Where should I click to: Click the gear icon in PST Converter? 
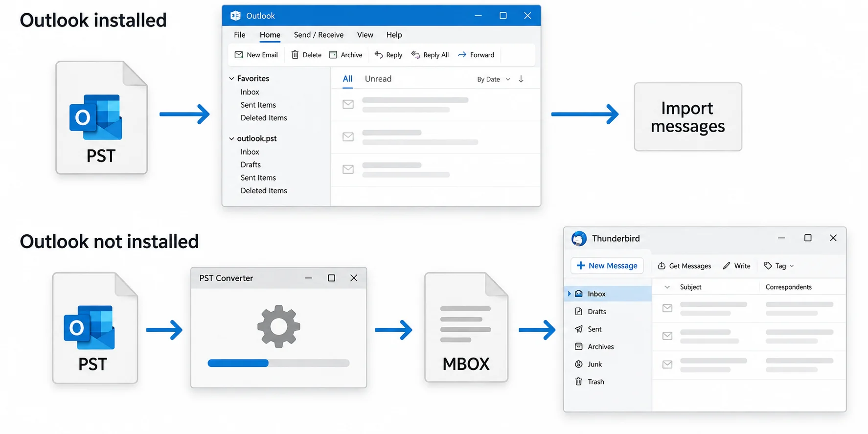tap(279, 326)
